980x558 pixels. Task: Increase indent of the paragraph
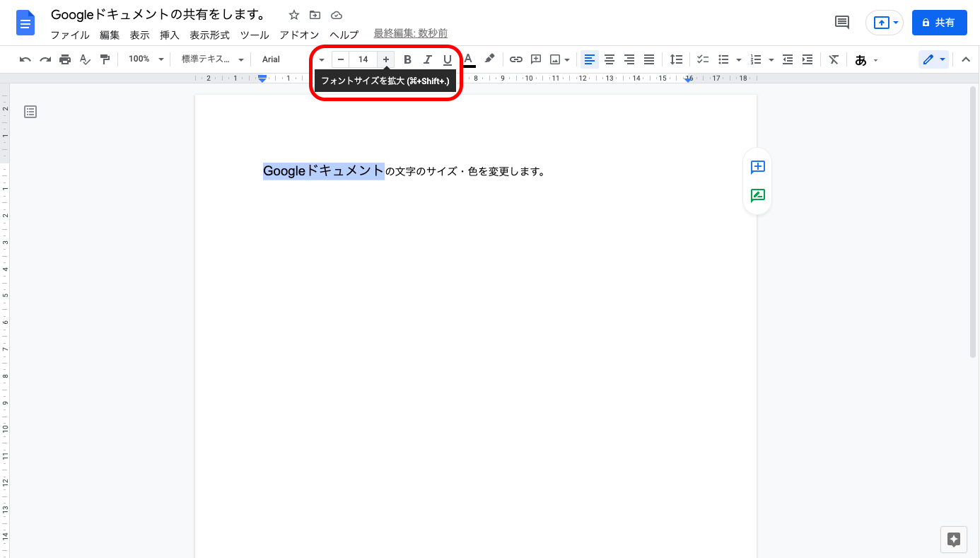(807, 59)
